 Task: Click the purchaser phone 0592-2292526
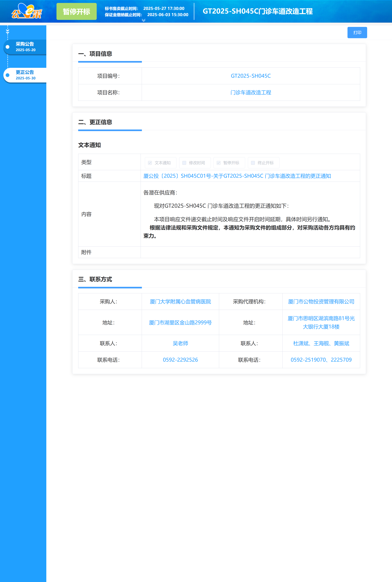180,360
